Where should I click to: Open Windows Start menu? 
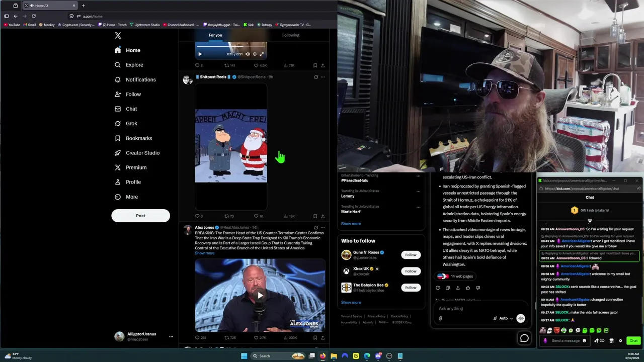click(x=244, y=356)
